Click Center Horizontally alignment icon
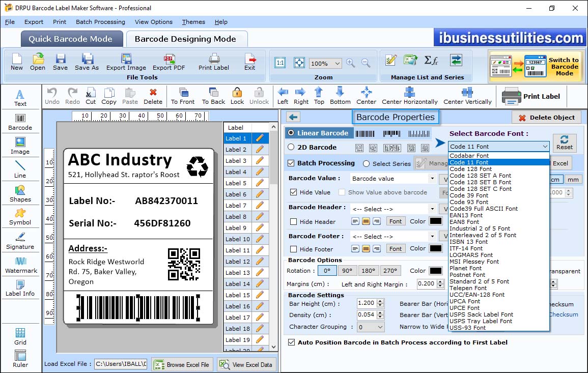Screen dimensions: 588x373 point(409,96)
